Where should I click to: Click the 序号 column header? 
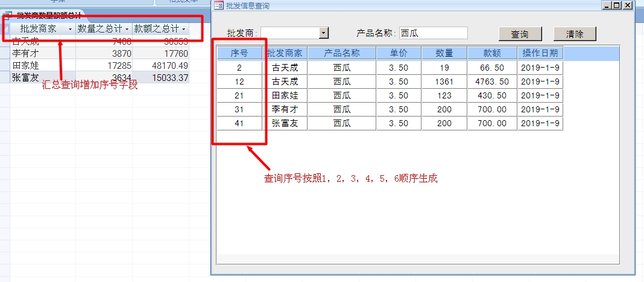(x=239, y=53)
